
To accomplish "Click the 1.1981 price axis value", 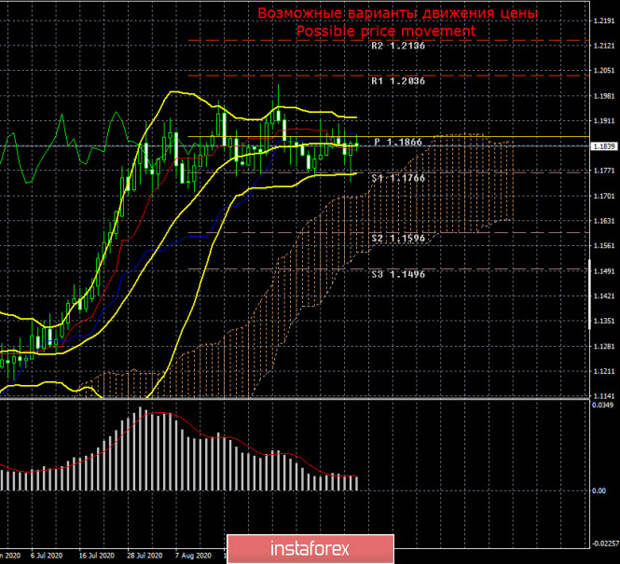I will click(604, 96).
